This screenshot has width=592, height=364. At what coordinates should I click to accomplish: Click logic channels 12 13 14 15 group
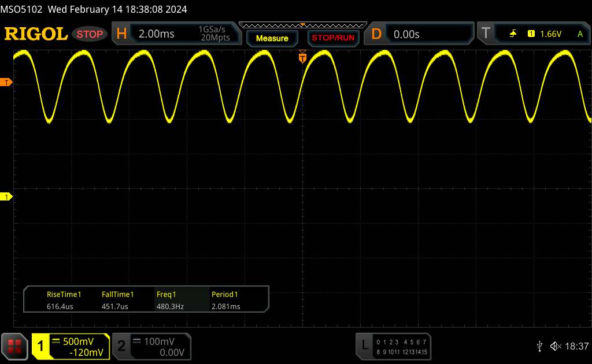(415, 352)
